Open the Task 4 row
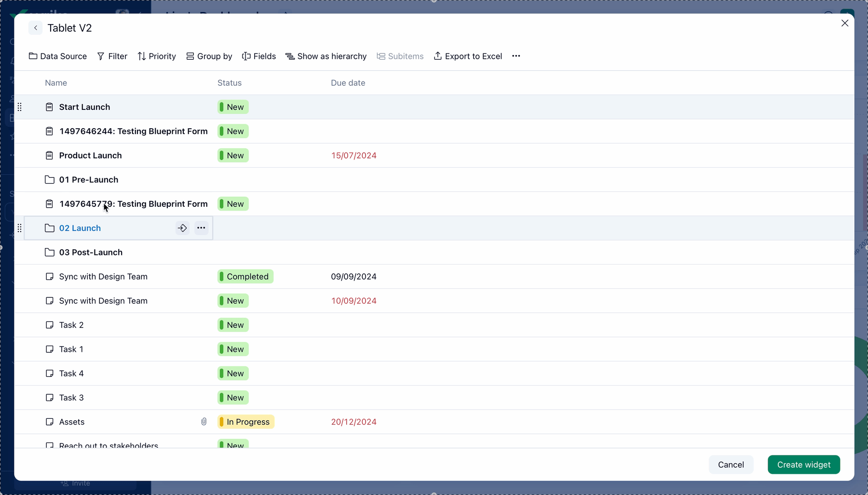This screenshot has width=868, height=495. (x=71, y=373)
